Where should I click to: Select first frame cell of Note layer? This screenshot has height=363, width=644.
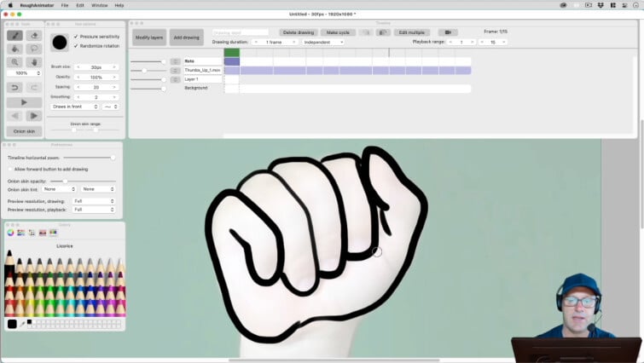click(232, 61)
